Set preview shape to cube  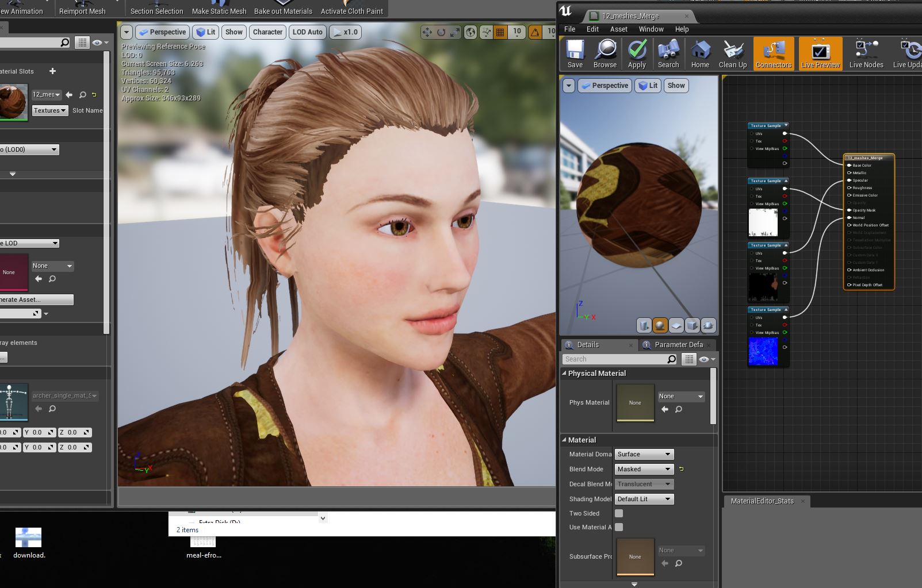coord(693,325)
